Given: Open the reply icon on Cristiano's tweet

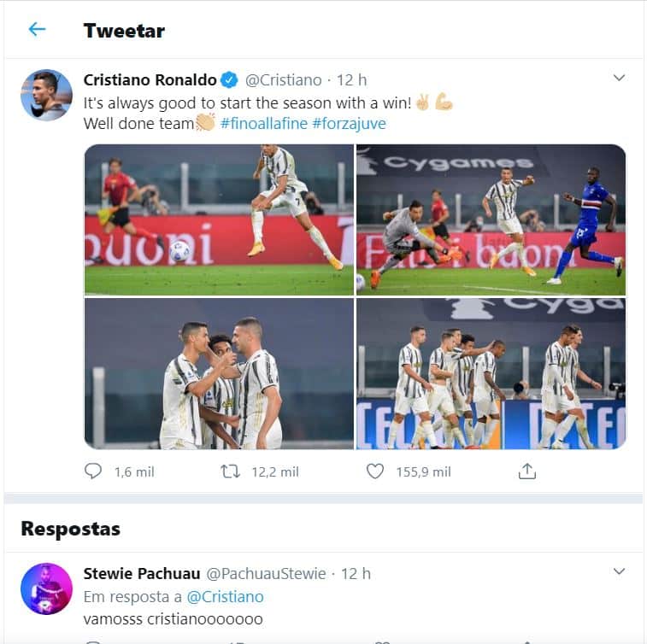Looking at the screenshot, I should pyautogui.click(x=93, y=471).
